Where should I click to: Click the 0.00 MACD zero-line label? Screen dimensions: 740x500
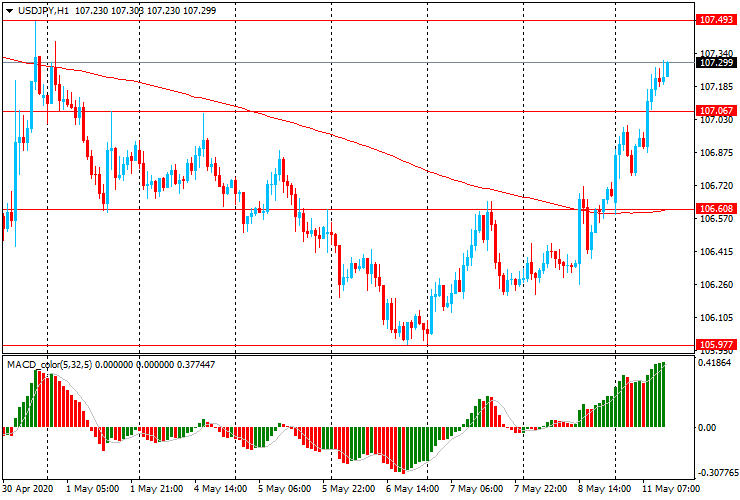[x=707, y=428]
